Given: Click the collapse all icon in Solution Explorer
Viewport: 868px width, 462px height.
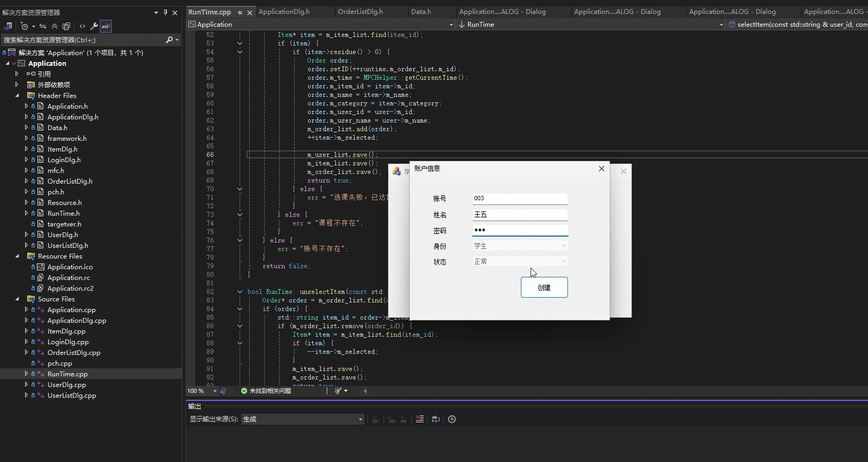Looking at the screenshot, I should coord(55,26).
